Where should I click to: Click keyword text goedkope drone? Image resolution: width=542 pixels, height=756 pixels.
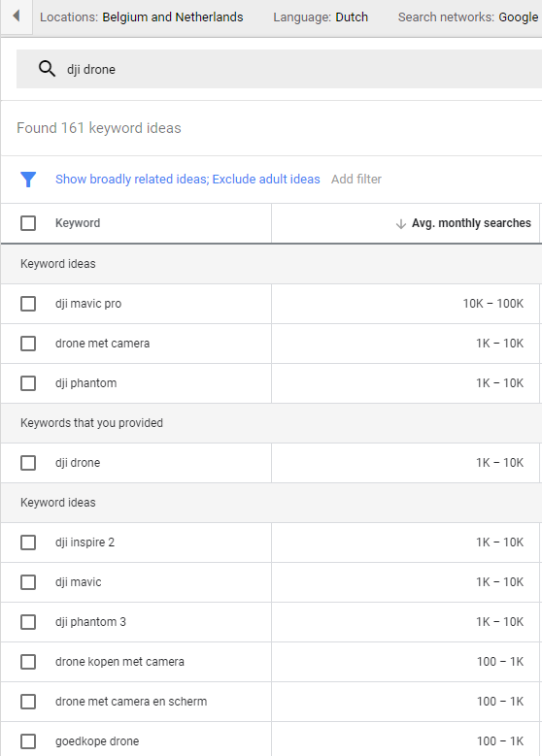[x=97, y=741]
